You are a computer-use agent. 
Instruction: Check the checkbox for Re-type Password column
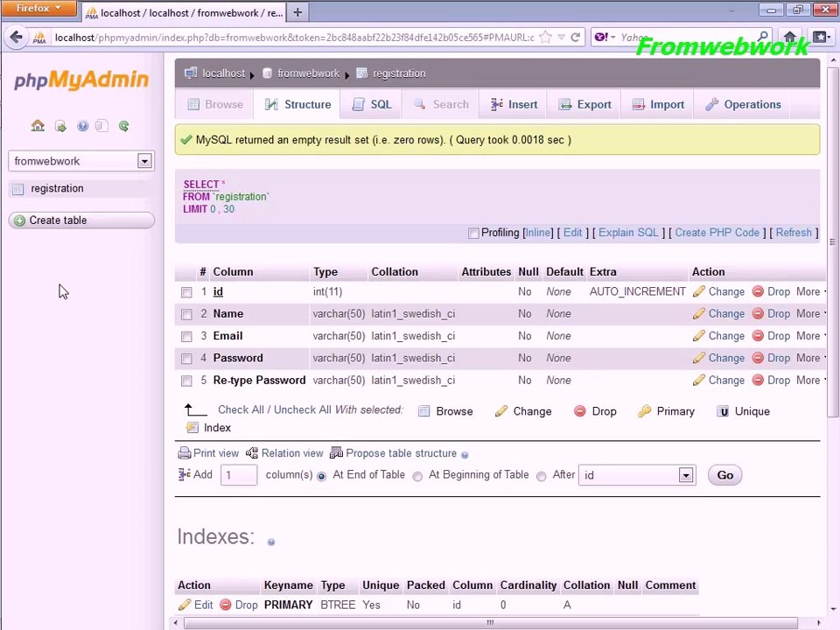pyautogui.click(x=186, y=381)
